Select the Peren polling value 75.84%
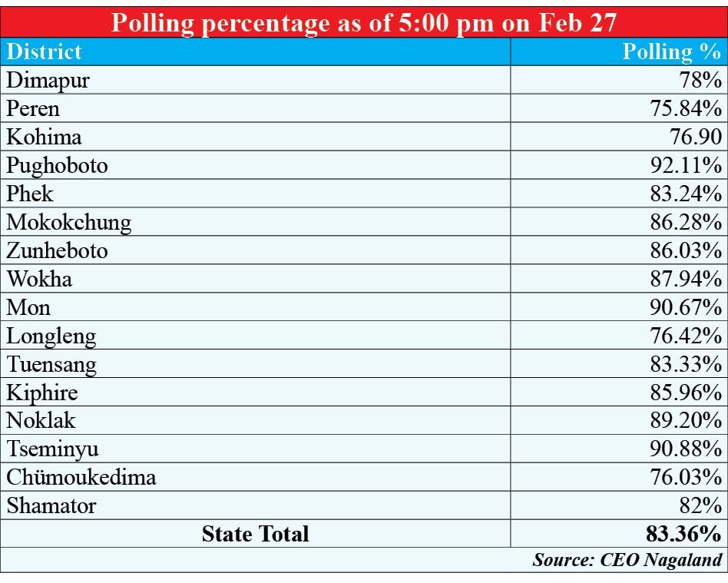 point(686,108)
